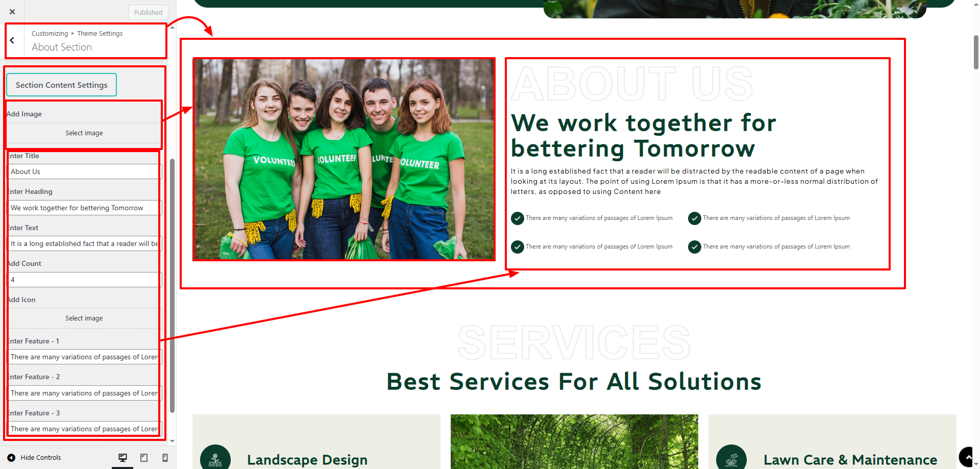Image resolution: width=980 pixels, height=469 pixels.
Task: Edit the Heading field about bettering Tomorrow
Action: point(84,208)
